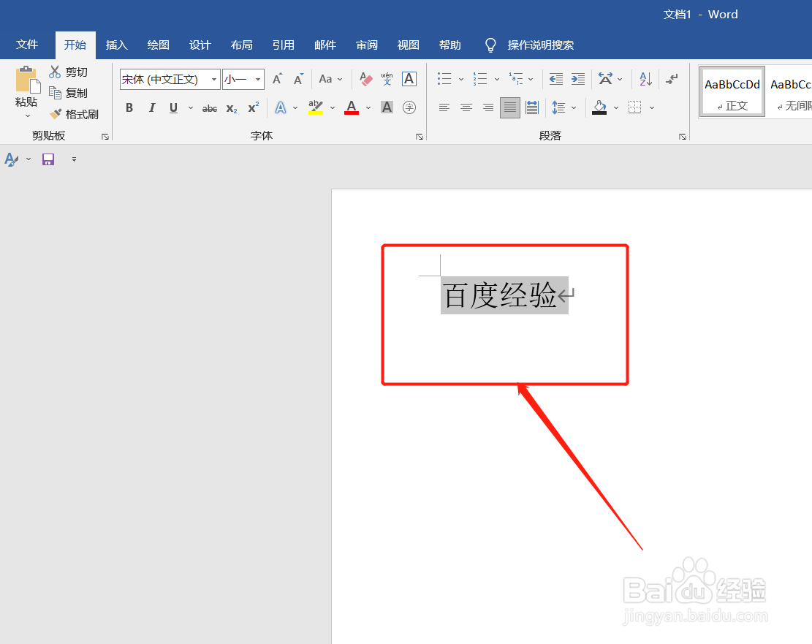Expand the Change Case (Aa) dropdown
This screenshot has width=812, height=644.
[341, 79]
